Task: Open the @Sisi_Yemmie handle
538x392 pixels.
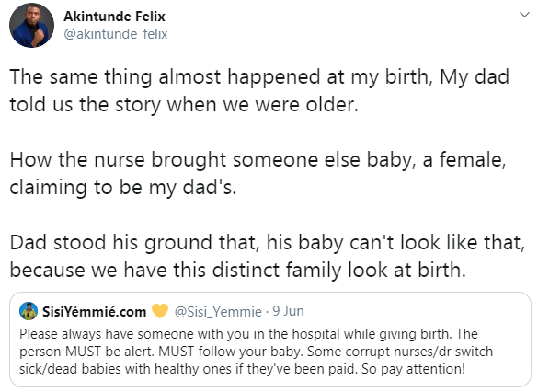Action: pos(218,312)
